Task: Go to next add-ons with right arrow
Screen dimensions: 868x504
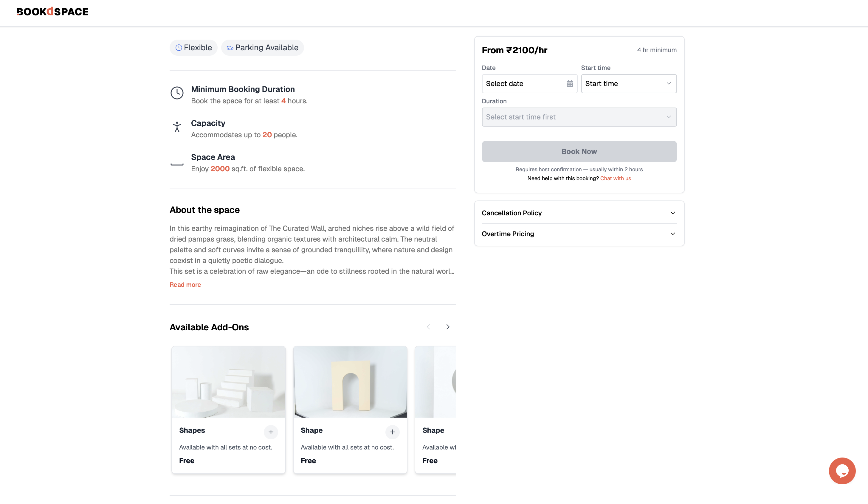Action: coord(448,327)
